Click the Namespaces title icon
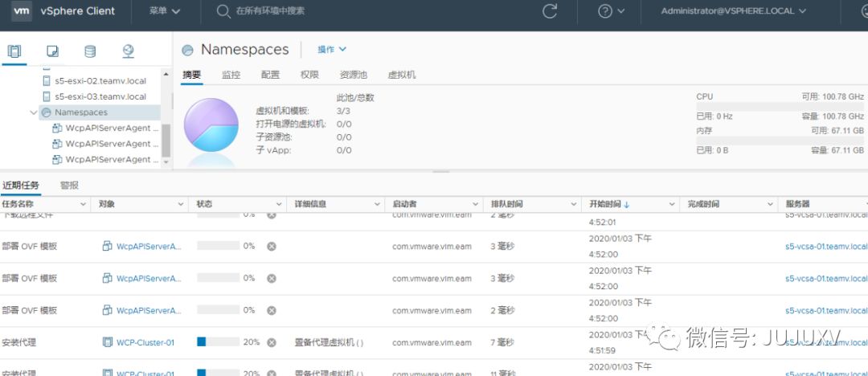 coord(187,50)
